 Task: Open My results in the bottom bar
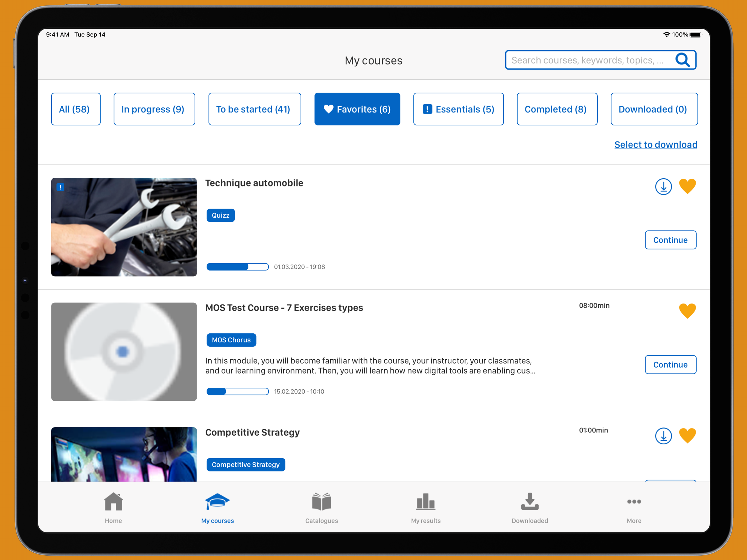point(425,508)
